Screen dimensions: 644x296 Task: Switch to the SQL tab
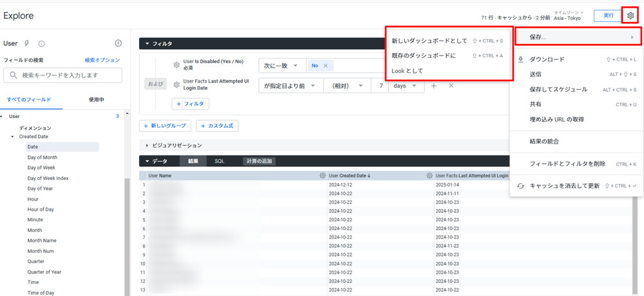tap(220, 161)
